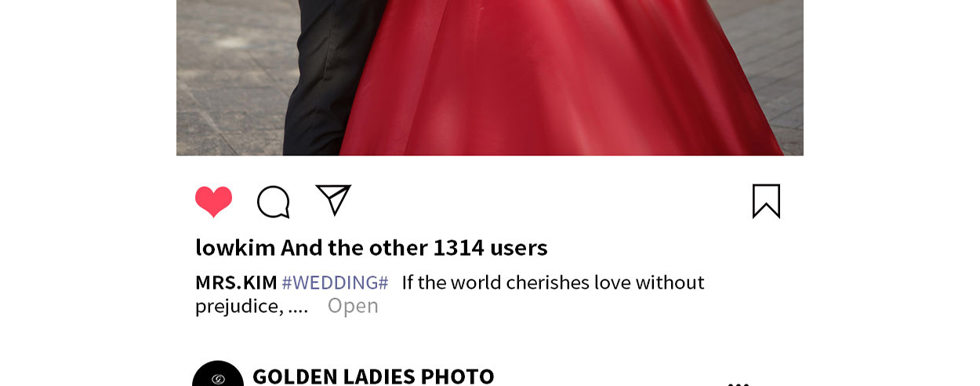Open the GOLDEN LADIES PHOTO round avatar
The width and height of the screenshot is (980, 386).
click(218, 373)
